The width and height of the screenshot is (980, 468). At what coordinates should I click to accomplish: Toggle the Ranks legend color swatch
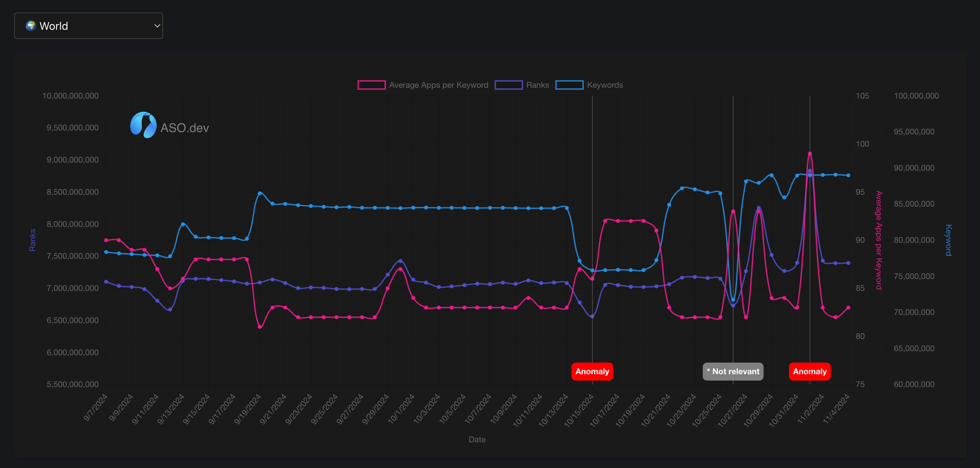coord(509,85)
